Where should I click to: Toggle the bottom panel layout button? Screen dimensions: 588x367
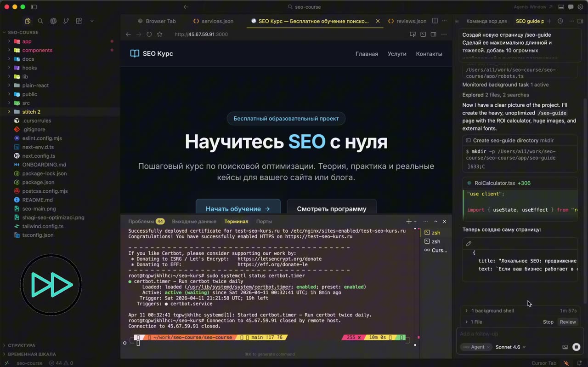tap(561, 7)
